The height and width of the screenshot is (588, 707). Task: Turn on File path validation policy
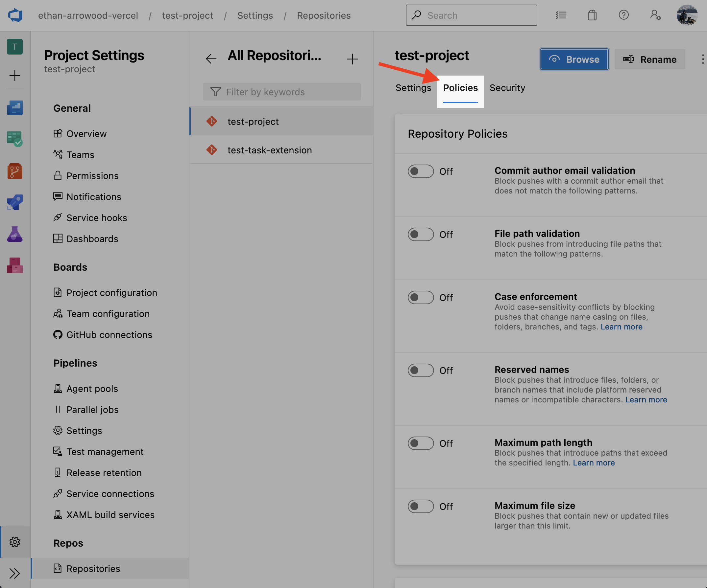421,234
